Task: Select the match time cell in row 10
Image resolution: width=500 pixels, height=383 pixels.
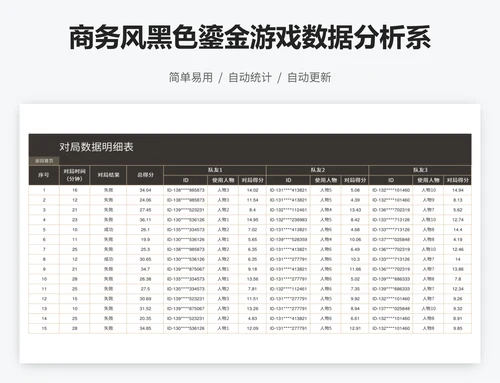Action: [x=75, y=279]
